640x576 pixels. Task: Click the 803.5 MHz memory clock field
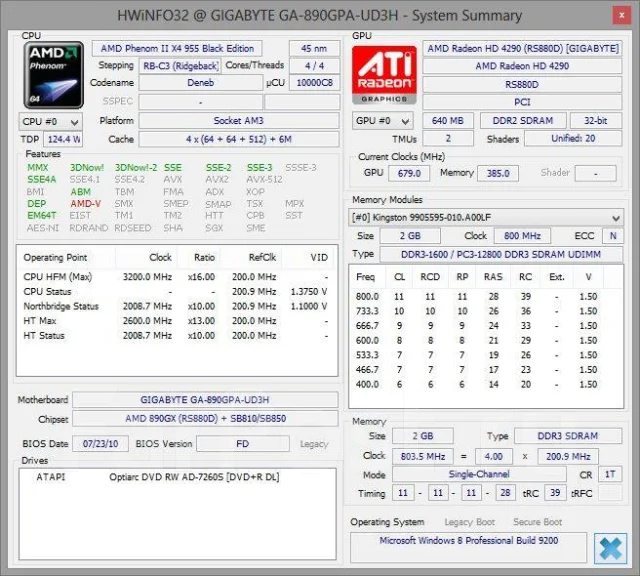pos(423,456)
